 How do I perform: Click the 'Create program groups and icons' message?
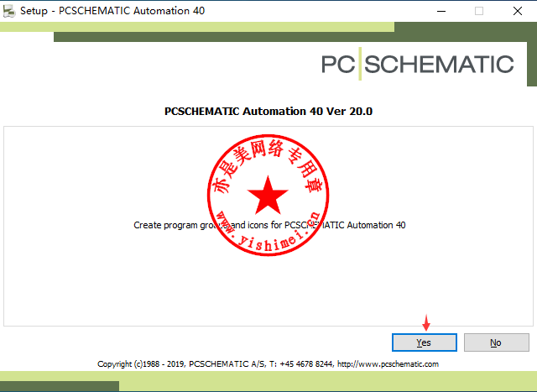tap(269, 225)
